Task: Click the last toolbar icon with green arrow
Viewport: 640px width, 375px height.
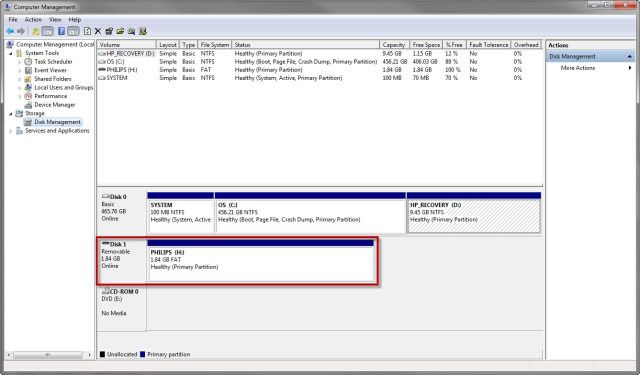Action: (x=143, y=31)
